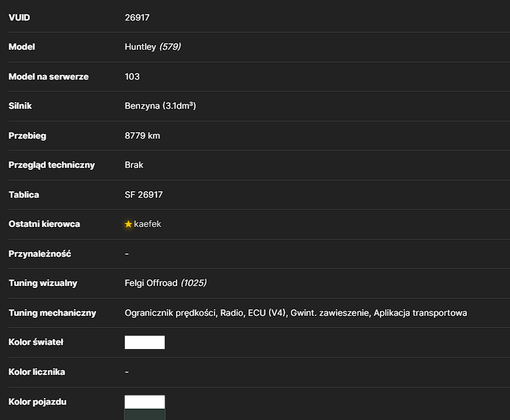Click the VUID row label
This screenshot has height=420, width=510.
[19, 17]
